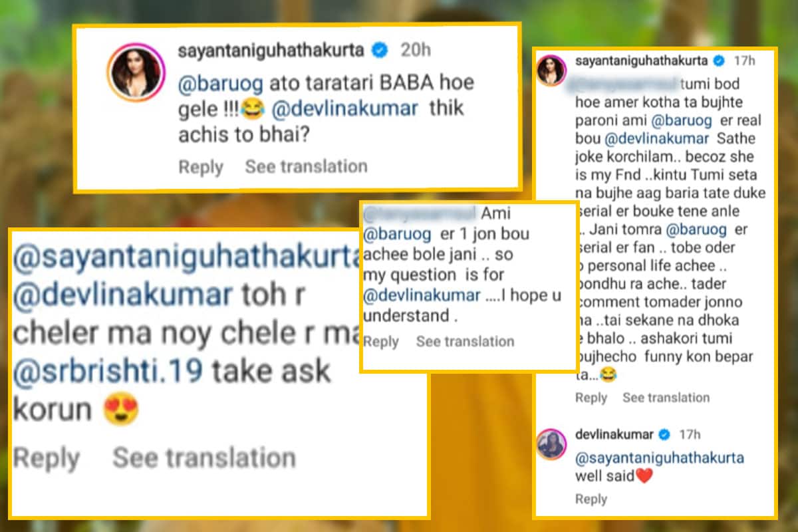Open sayantaniguhathakurta profile picture in top comment

(135, 73)
